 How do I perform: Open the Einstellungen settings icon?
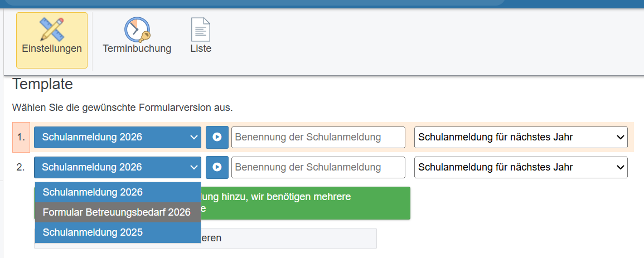click(52, 30)
